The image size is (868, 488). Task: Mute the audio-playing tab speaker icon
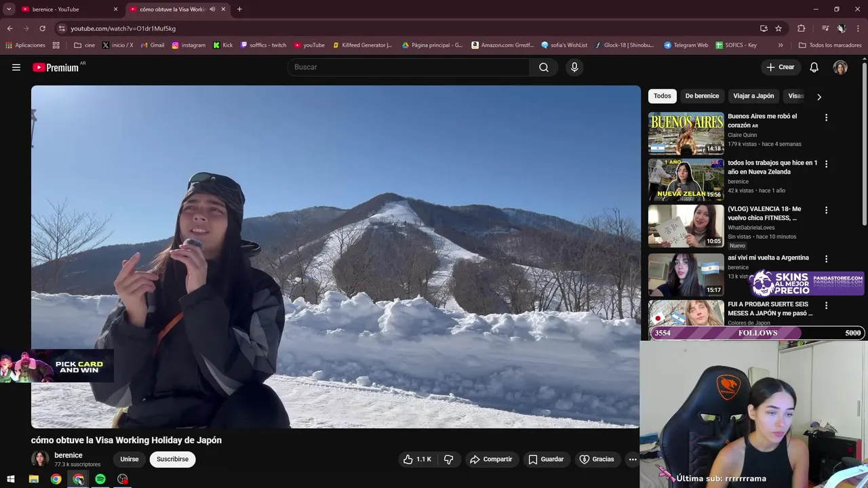click(x=212, y=9)
